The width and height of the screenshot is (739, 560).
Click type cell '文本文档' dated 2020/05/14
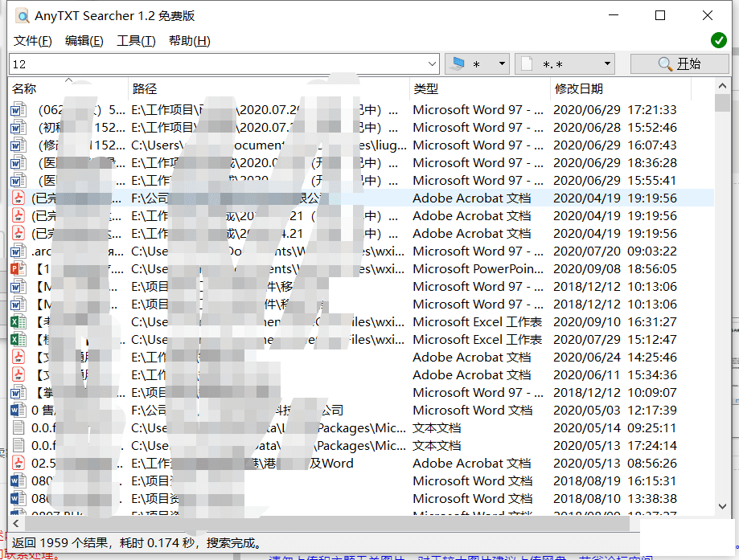[437, 427]
